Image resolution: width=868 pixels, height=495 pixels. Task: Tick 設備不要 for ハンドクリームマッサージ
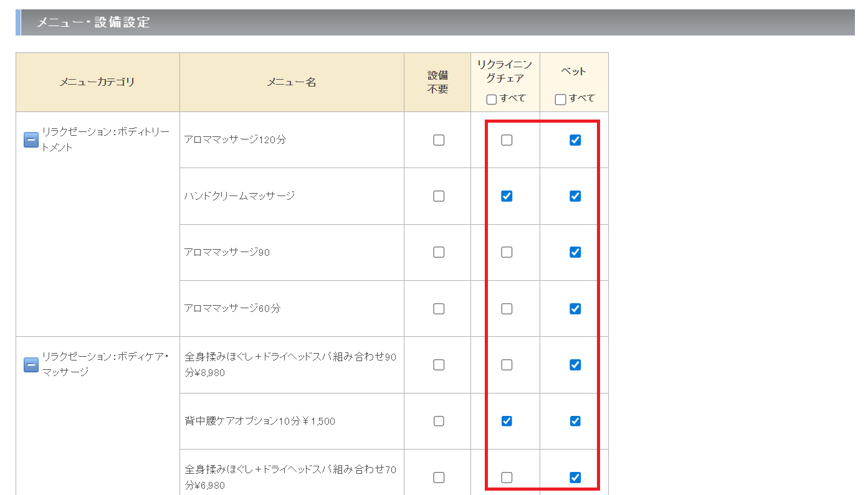[x=439, y=196]
